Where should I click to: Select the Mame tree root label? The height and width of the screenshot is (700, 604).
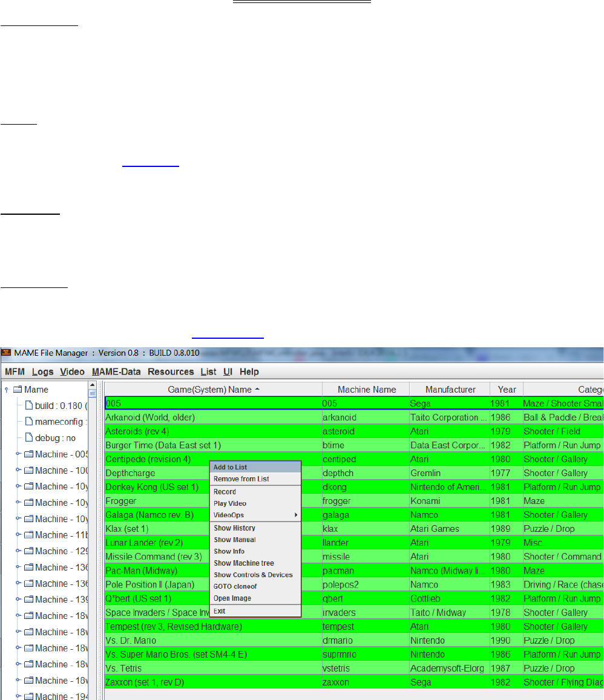36,389
